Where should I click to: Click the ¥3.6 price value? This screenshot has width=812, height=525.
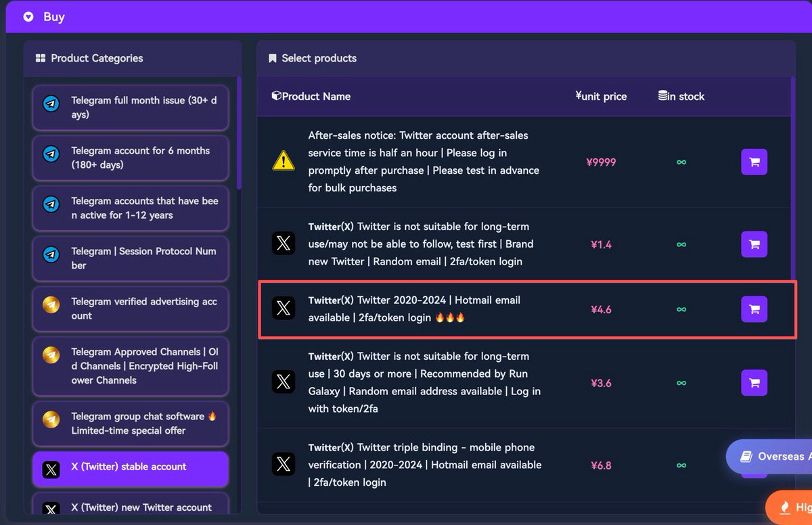[601, 383]
